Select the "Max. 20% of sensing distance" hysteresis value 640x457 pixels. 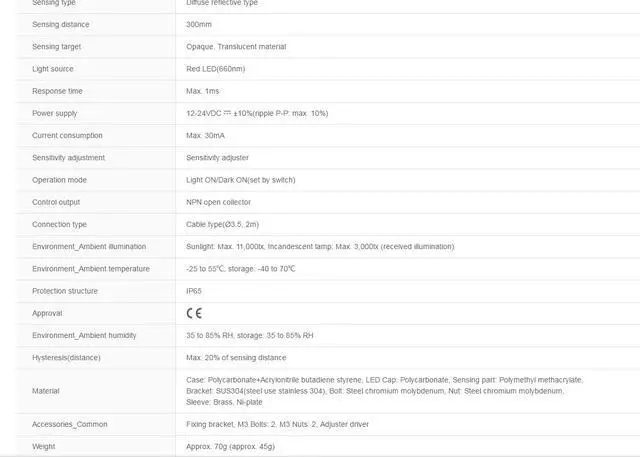click(x=236, y=357)
